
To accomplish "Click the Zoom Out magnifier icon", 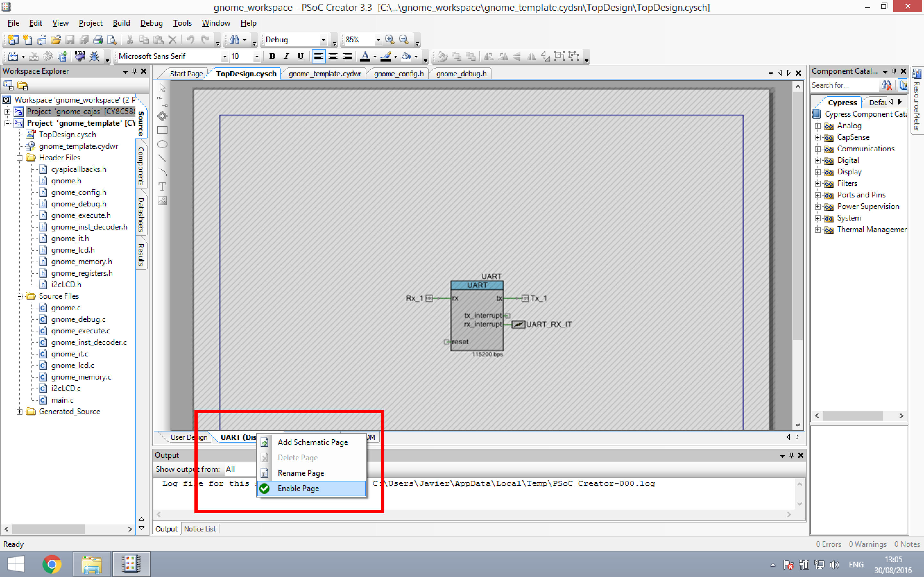I will pos(404,40).
